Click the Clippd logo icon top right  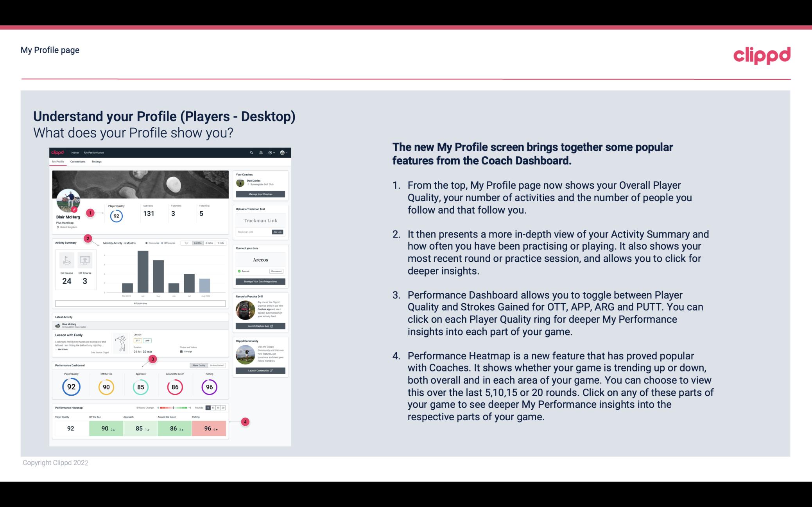pyautogui.click(x=762, y=54)
